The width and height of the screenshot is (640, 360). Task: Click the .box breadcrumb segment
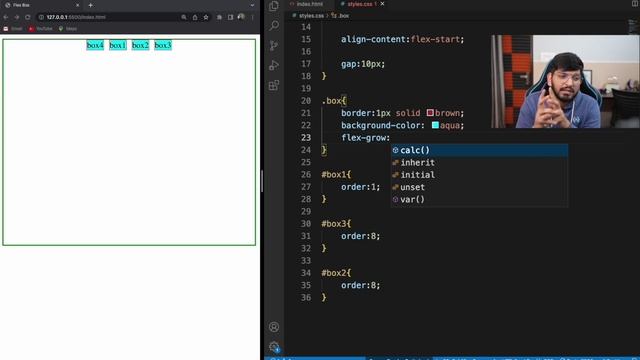pos(340,16)
